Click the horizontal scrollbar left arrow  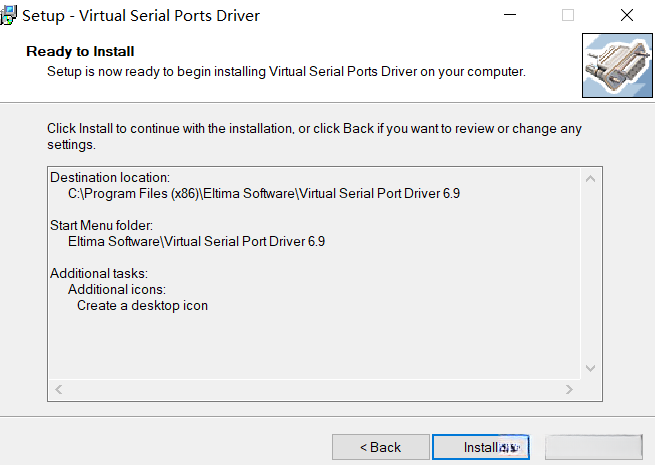pos(59,389)
